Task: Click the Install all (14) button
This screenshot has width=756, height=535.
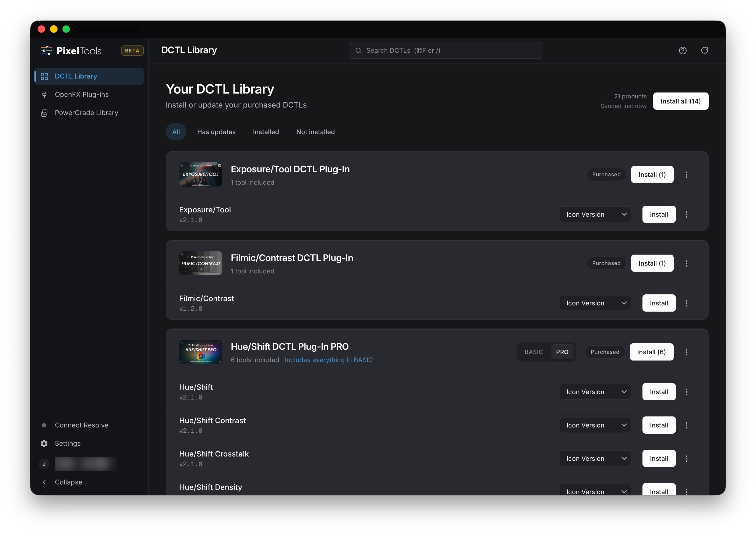Action: (x=680, y=101)
